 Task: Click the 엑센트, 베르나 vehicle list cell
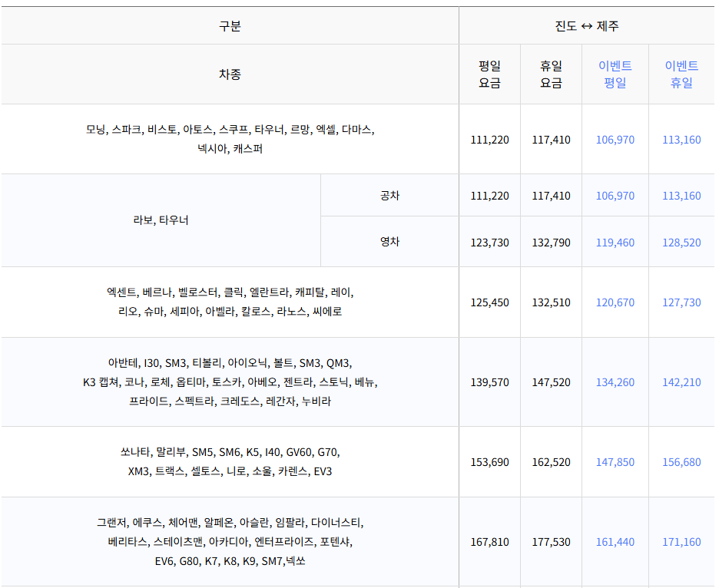pos(230,302)
